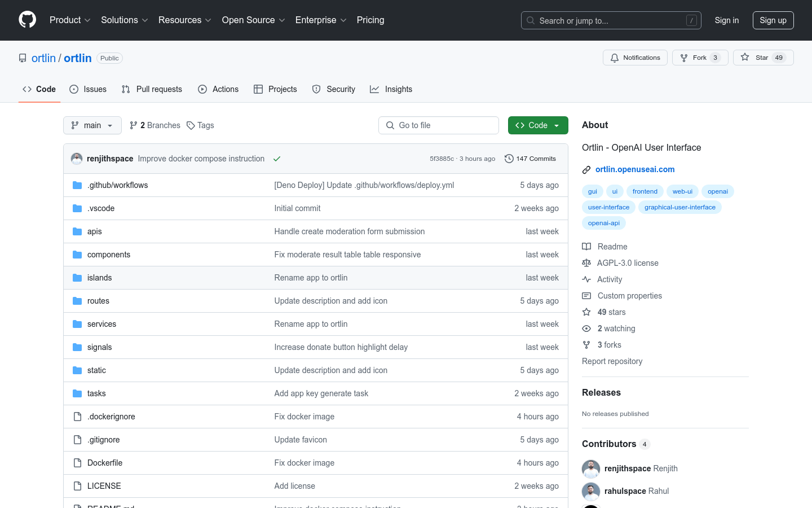Switch to the Pull requests tab
Screen dimensions: 812x508
(152, 89)
